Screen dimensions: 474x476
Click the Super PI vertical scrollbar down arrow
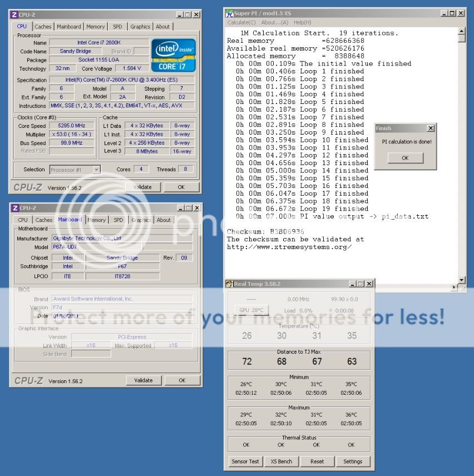pos(462,280)
